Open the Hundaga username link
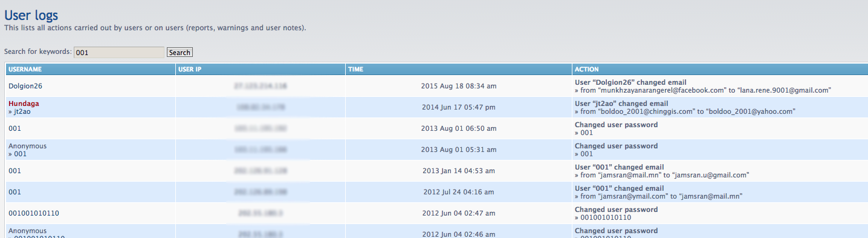 tap(24, 104)
